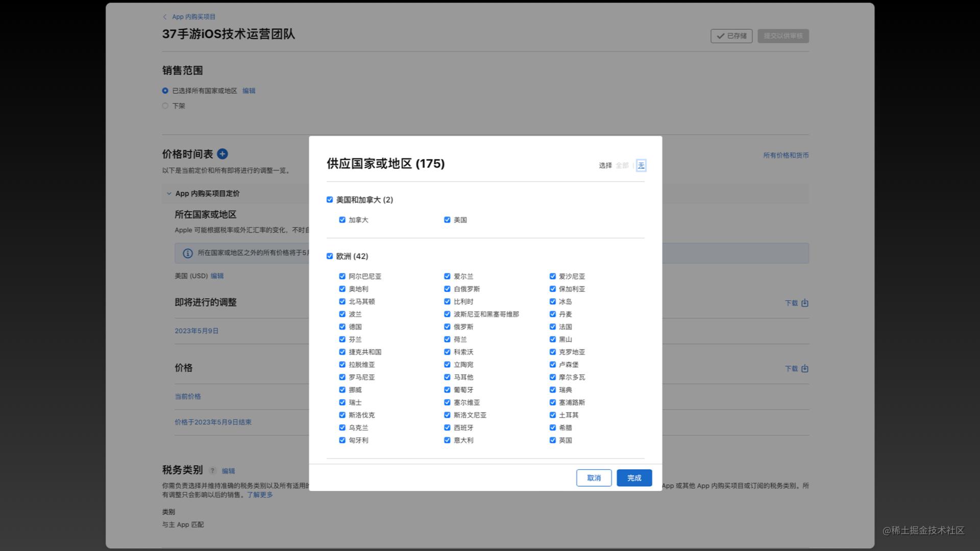Select the 已选择所有国家或地区 radio button

click(165, 91)
